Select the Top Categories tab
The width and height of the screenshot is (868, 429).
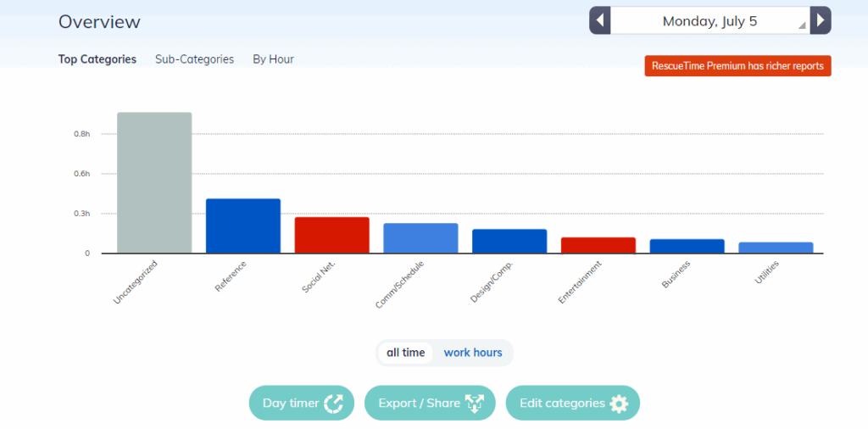[97, 59]
